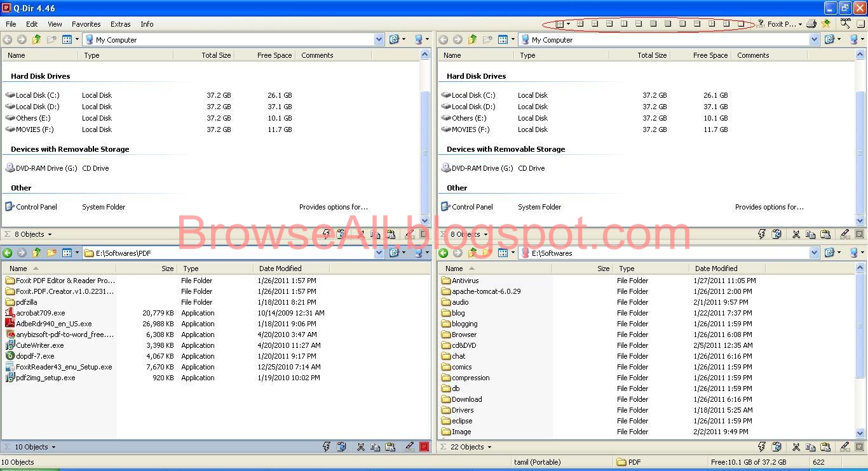Go up one level in upper-left My Computer pane
Screen dimensions: 868x471
coord(37,39)
